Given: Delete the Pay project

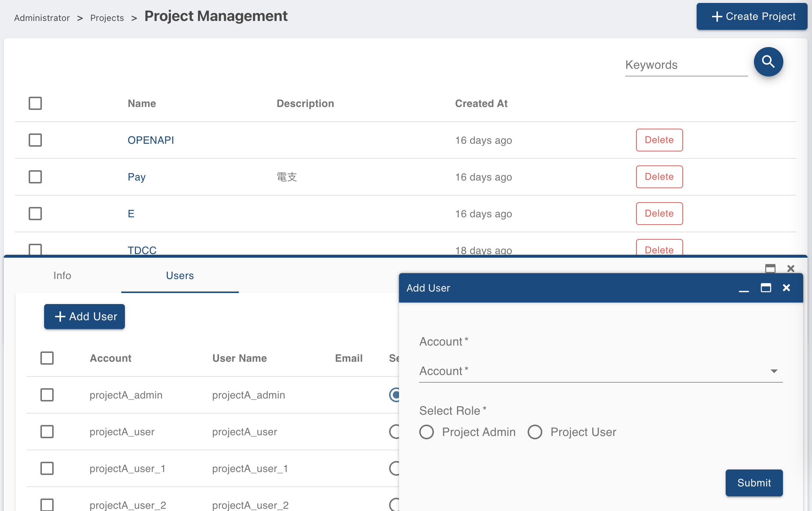Looking at the screenshot, I should (x=659, y=177).
